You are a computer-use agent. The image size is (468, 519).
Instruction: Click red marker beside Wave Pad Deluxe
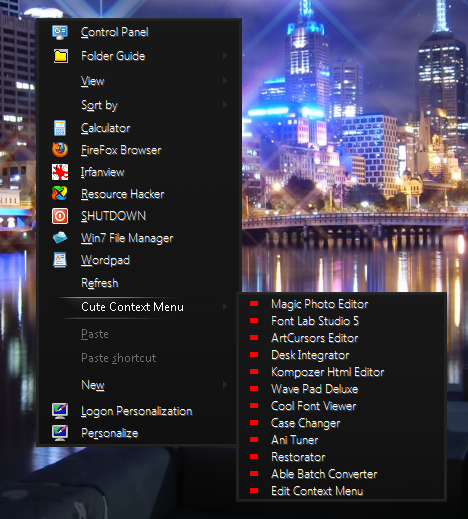coord(254,389)
